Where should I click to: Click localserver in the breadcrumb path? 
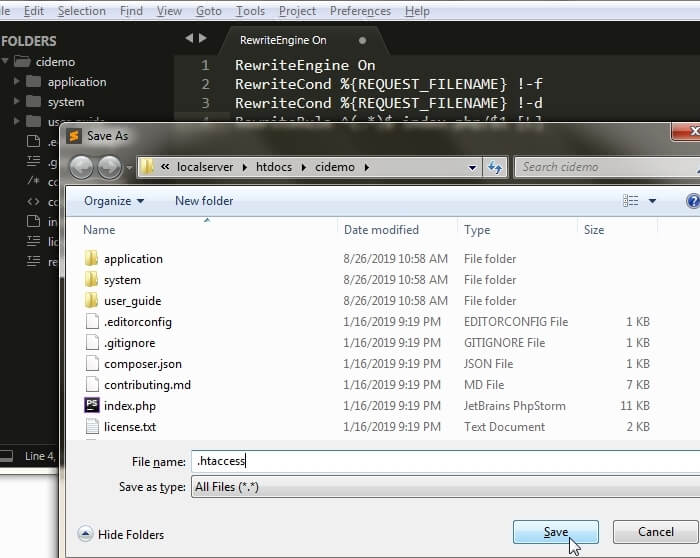205,167
